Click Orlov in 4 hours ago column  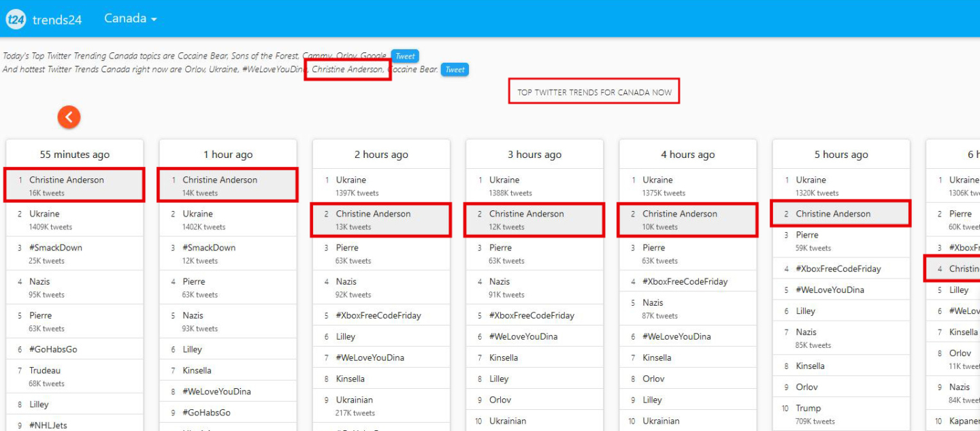(653, 379)
